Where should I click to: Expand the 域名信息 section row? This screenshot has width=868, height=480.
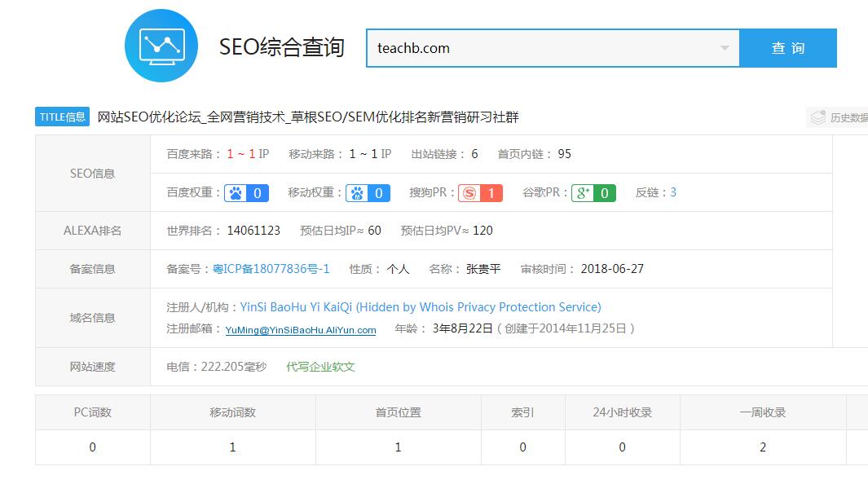tap(91, 318)
